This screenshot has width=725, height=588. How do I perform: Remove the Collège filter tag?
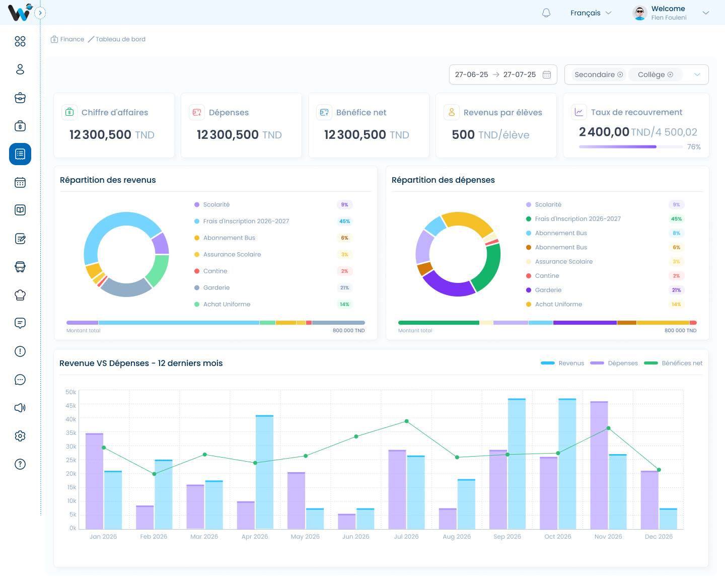[670, 75]
